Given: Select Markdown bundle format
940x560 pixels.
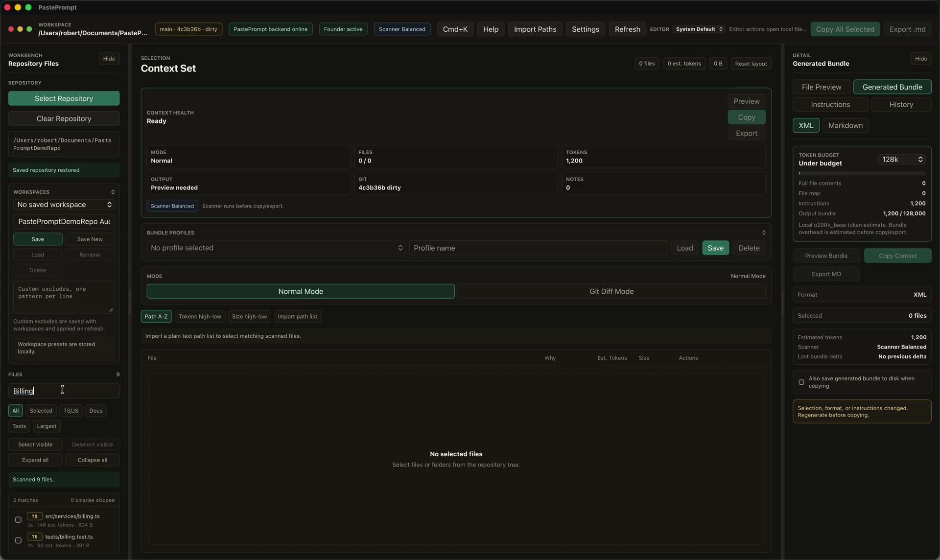Looking at the screenshot, I should 845,125.
